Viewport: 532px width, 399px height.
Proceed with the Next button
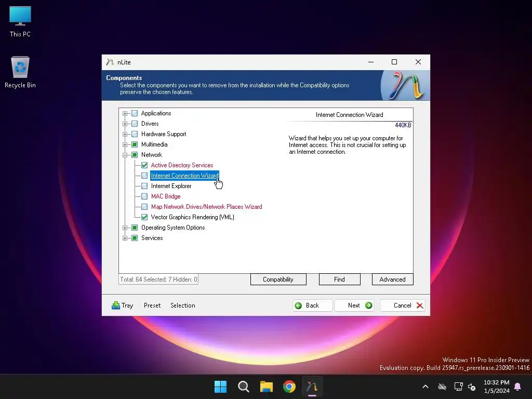tap(354, 305)
